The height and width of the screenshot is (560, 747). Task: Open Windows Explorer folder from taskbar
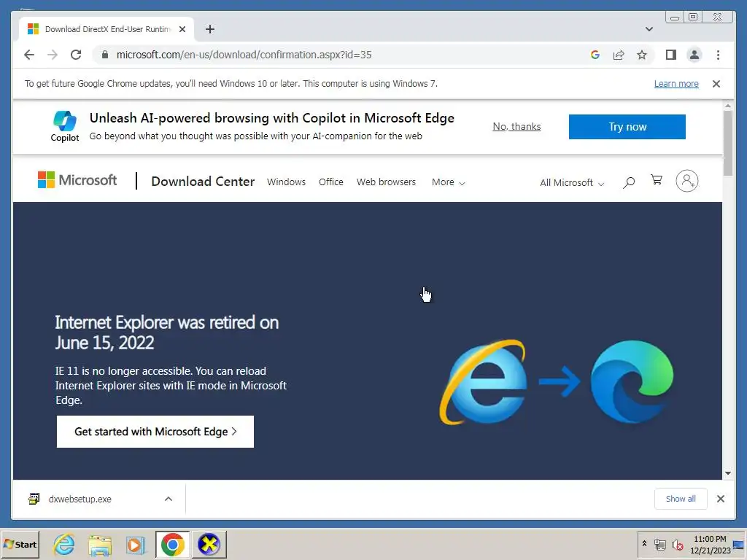point(100,544)
